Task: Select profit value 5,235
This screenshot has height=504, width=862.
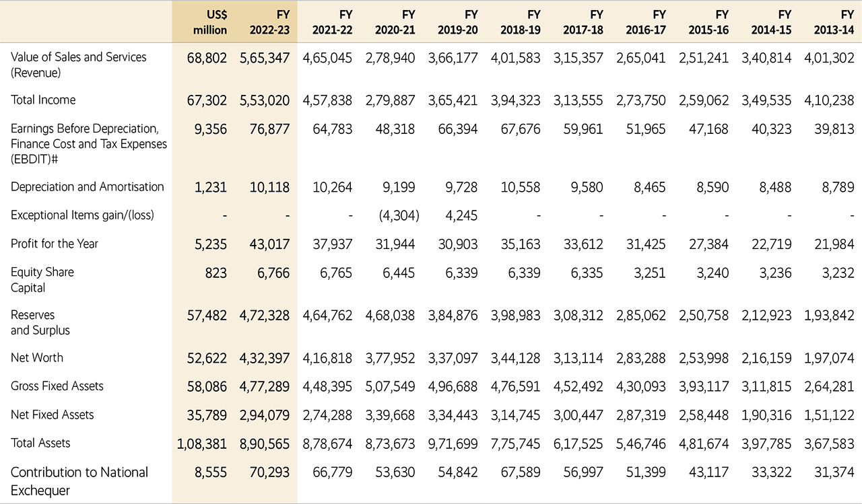Action: [x=211, y=244]
